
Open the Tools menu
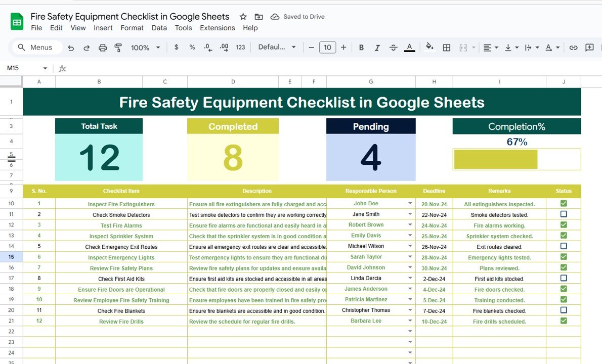pyautogui.click(x=183, y=28)
